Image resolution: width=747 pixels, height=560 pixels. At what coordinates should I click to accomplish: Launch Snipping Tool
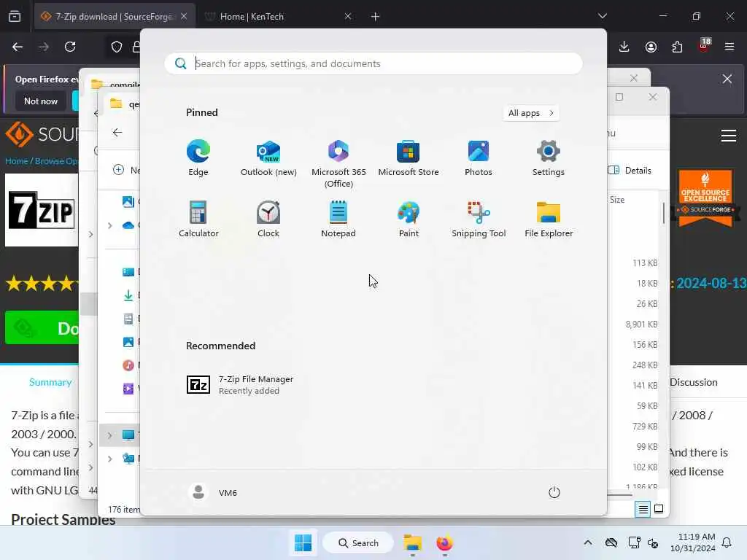coord(479,219)
